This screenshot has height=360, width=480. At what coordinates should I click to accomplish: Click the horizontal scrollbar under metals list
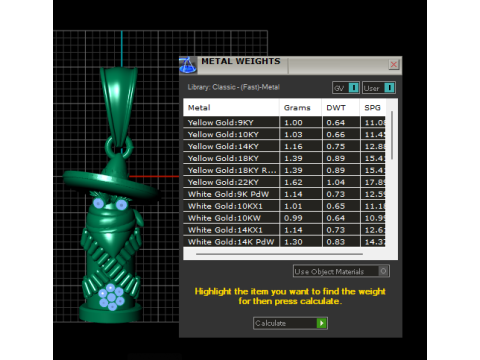[279, 254]
